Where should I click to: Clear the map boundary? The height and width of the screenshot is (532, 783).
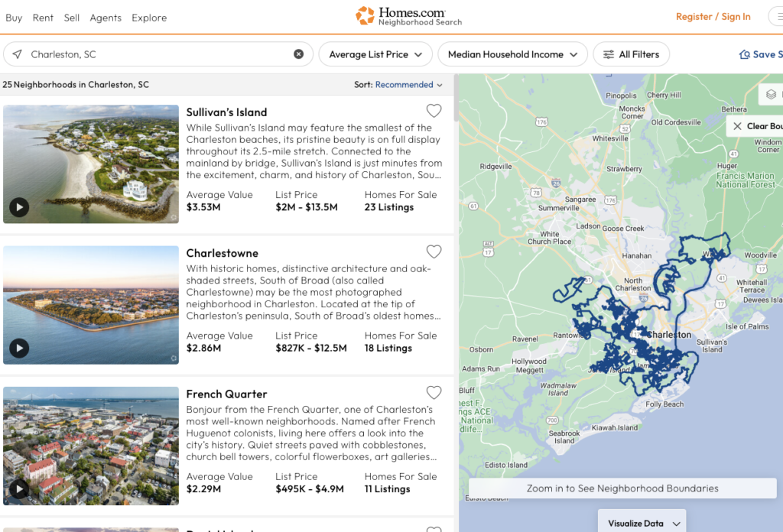[x=757, y=126]
